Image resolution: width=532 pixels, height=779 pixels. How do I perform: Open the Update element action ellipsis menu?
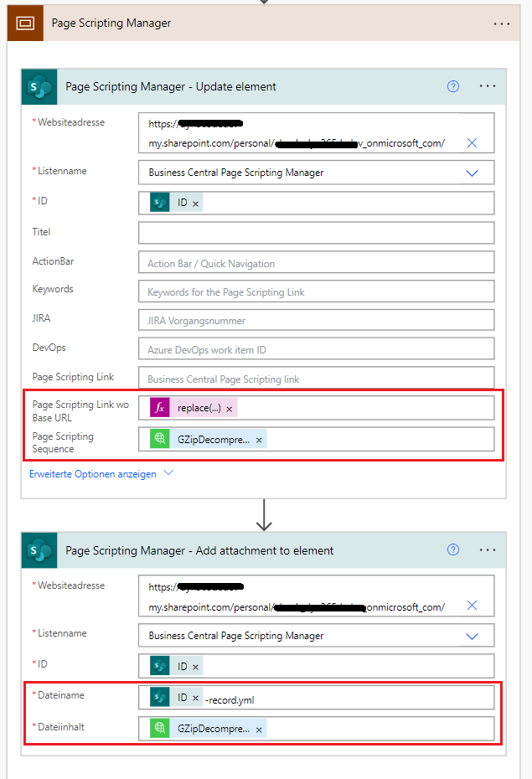click(488, 86)
